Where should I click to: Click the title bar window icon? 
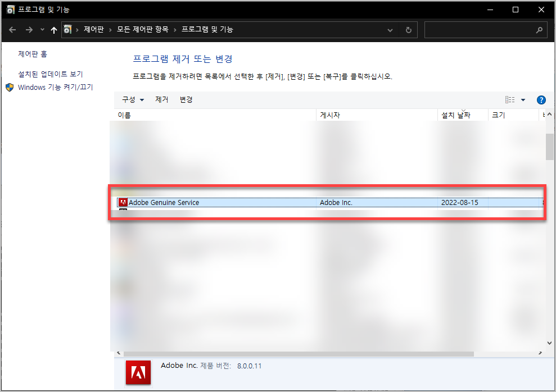click(10, 10)
